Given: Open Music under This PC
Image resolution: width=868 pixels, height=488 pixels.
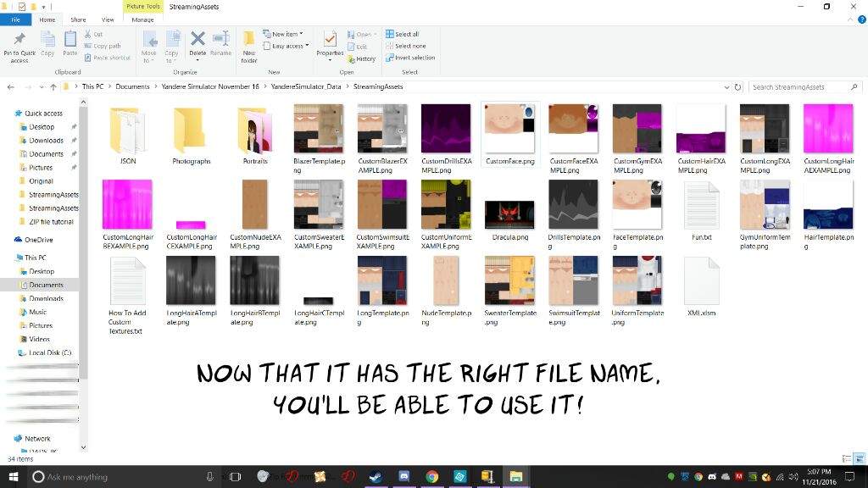Looking at the screenshot, I should point(37,312).
